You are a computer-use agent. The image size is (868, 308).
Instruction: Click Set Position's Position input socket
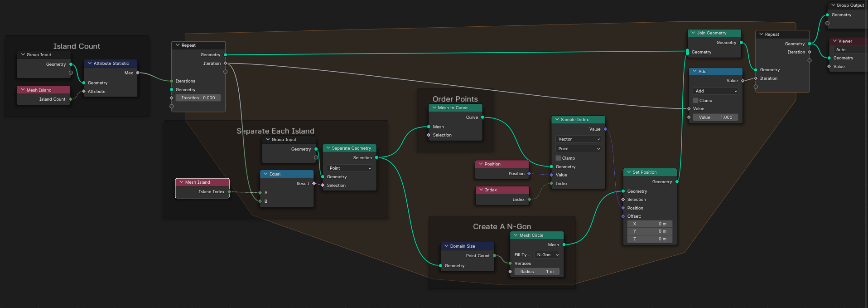tap(623, 208)
